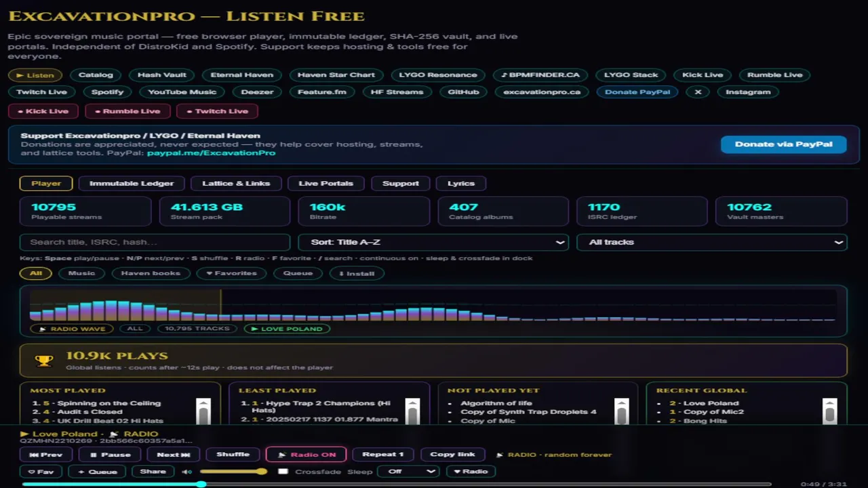
Task: Seek on the playback progress bar
Action: (x=396, y=484)
